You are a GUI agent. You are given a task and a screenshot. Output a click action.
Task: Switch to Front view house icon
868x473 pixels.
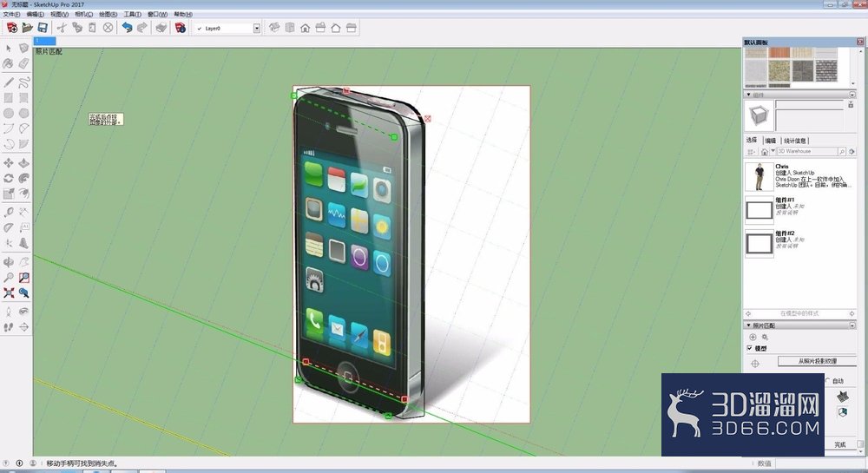305,28
